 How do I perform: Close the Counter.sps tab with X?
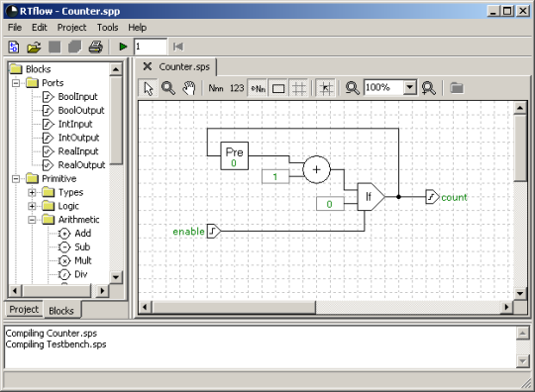[x=148, y=66]
